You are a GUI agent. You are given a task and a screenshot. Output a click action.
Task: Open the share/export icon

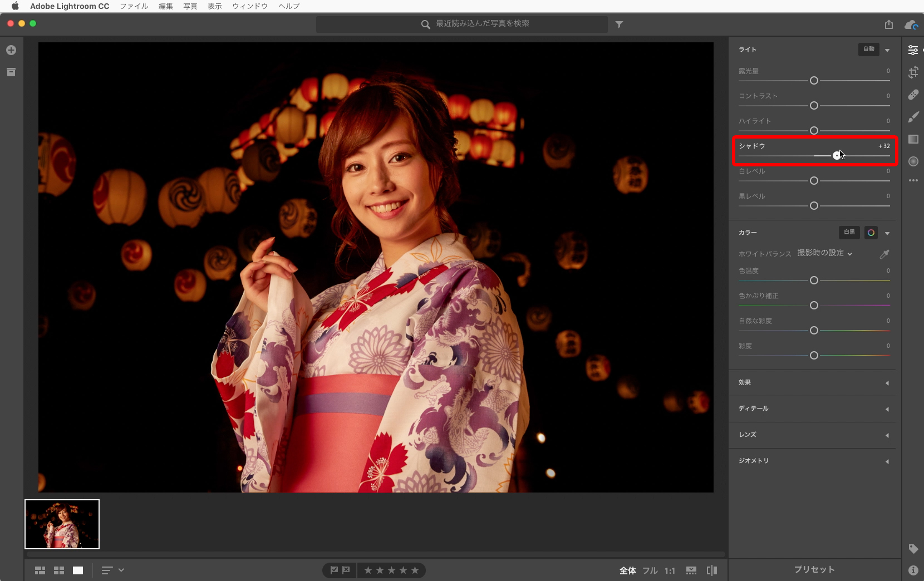coord(888,24)
